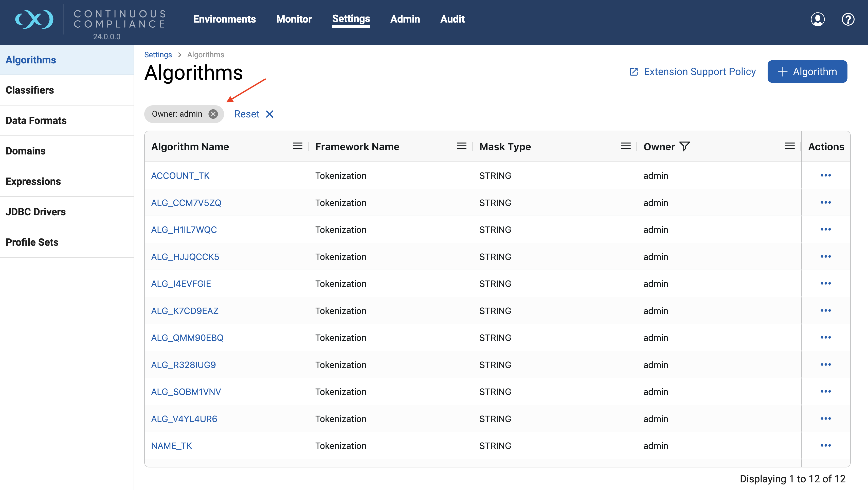Open Profile Sets in the sidebar
Viewport: 868px width, 490px height.
pos(32,242)
